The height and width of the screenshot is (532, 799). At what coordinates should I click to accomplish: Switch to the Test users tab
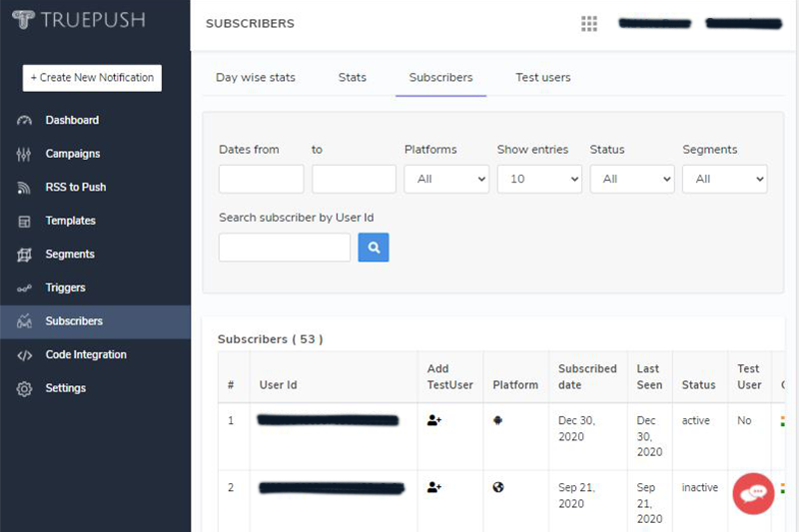[x=542, y=78]
